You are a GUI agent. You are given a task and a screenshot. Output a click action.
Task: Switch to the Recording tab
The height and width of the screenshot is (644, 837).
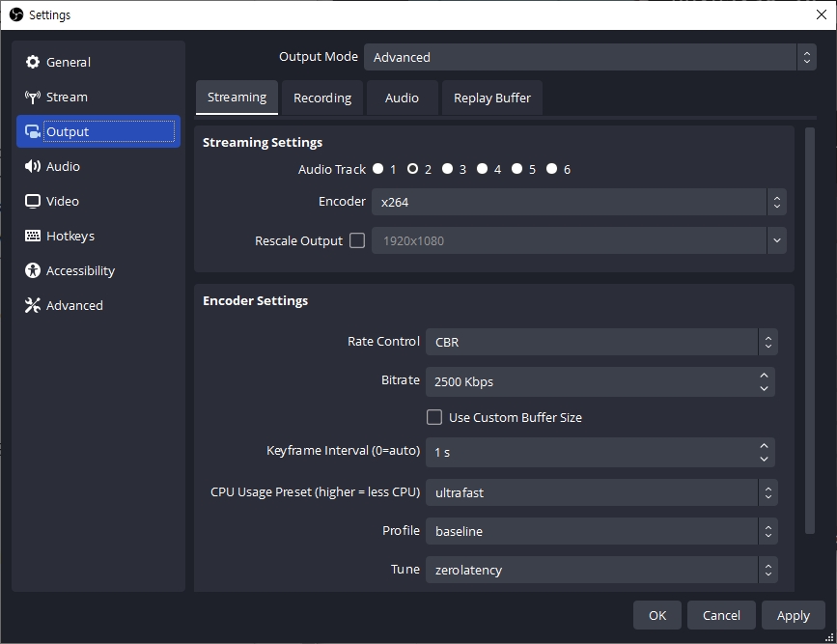click(x=322, y=98)
